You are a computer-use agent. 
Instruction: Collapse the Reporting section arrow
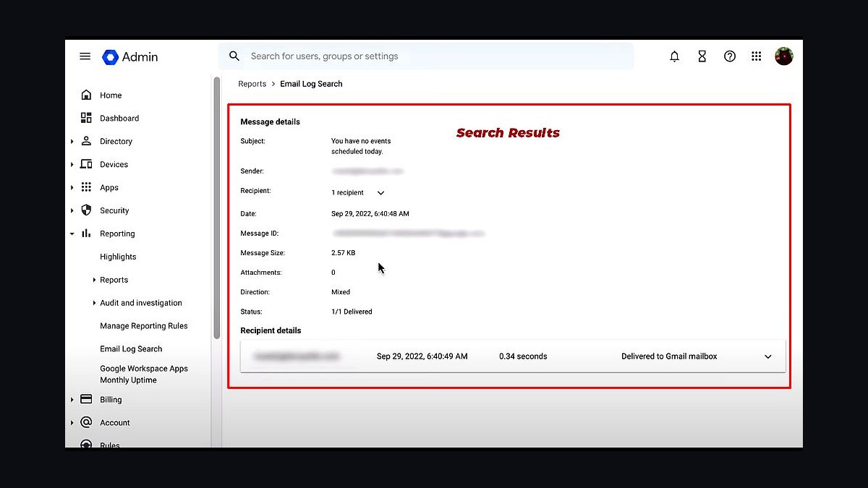pos(72,234)
